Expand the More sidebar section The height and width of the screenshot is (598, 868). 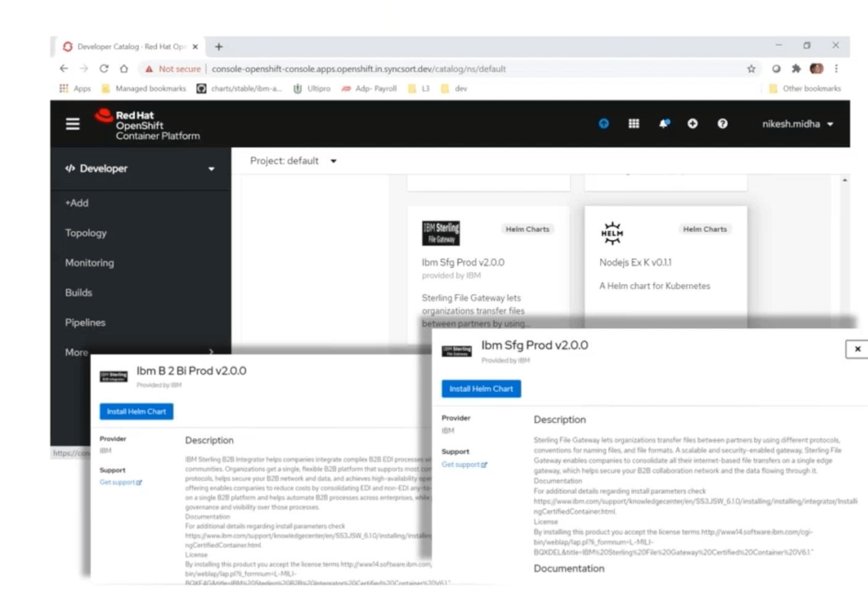tap(141, 352)
